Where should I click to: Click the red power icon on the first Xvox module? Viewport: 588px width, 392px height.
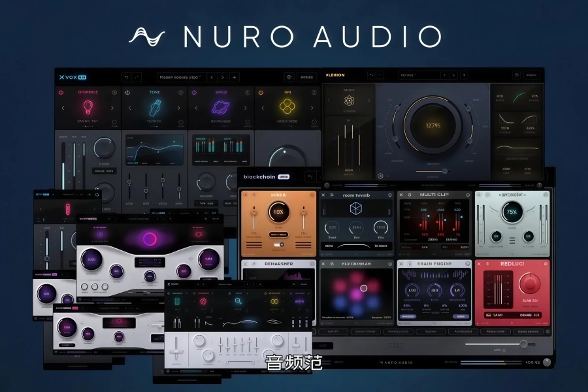coord(61,92)
